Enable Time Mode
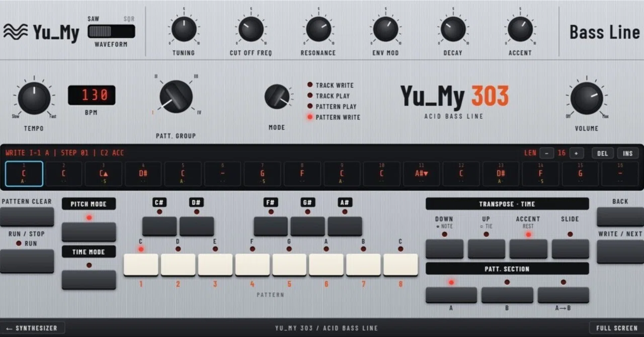 (x=89, y=280)
